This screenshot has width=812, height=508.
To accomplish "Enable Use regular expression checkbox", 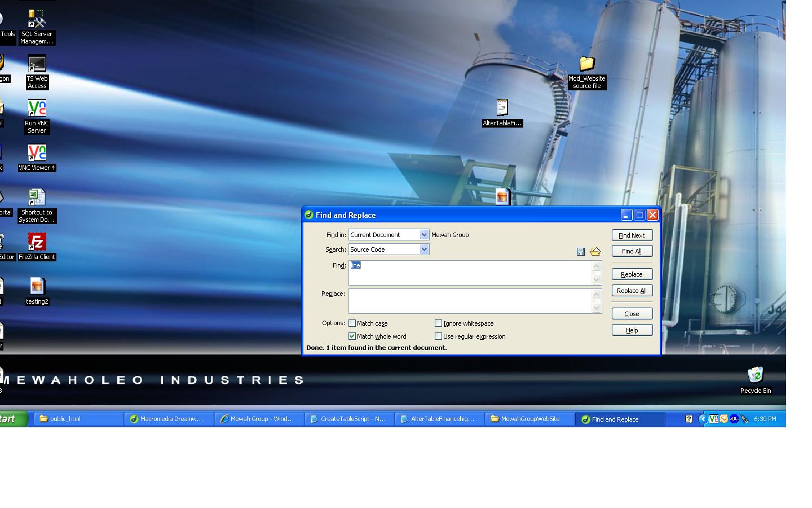I will point(438,336).
